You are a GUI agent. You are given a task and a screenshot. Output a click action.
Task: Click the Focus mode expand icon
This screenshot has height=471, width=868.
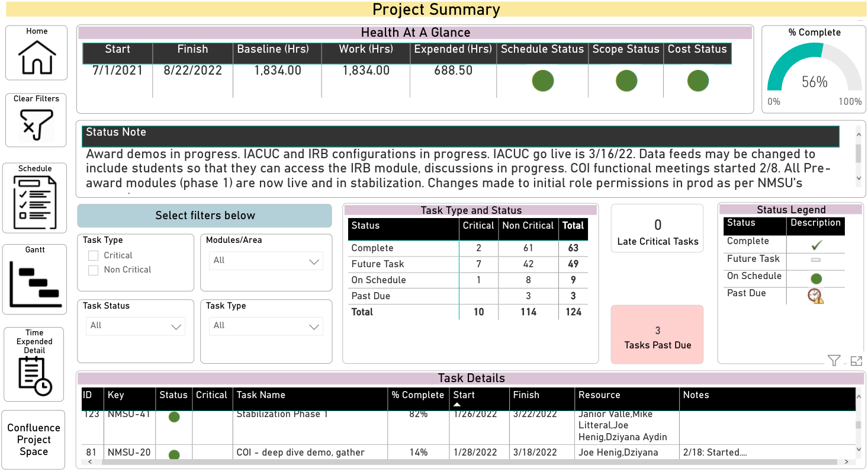pos(856,360)
